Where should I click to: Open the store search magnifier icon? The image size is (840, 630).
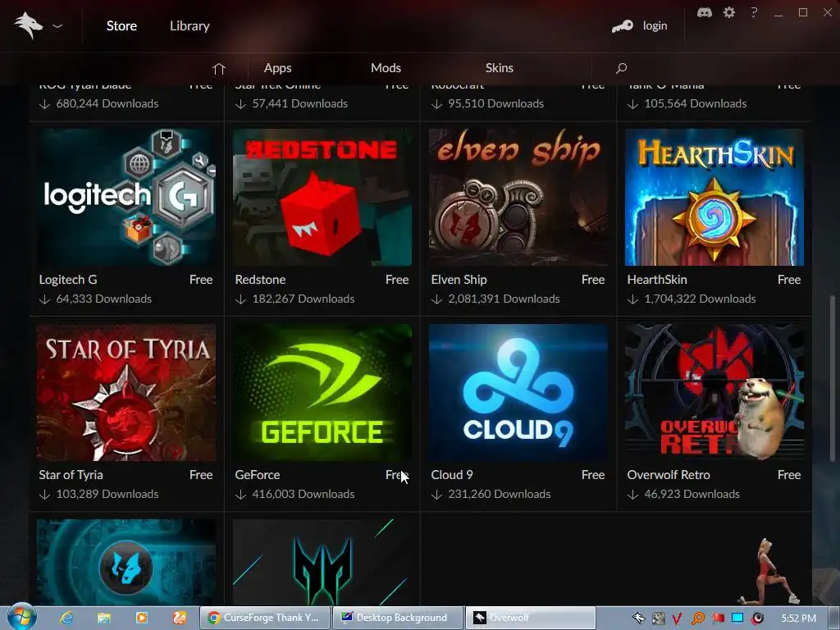click(x=621, y=68)
